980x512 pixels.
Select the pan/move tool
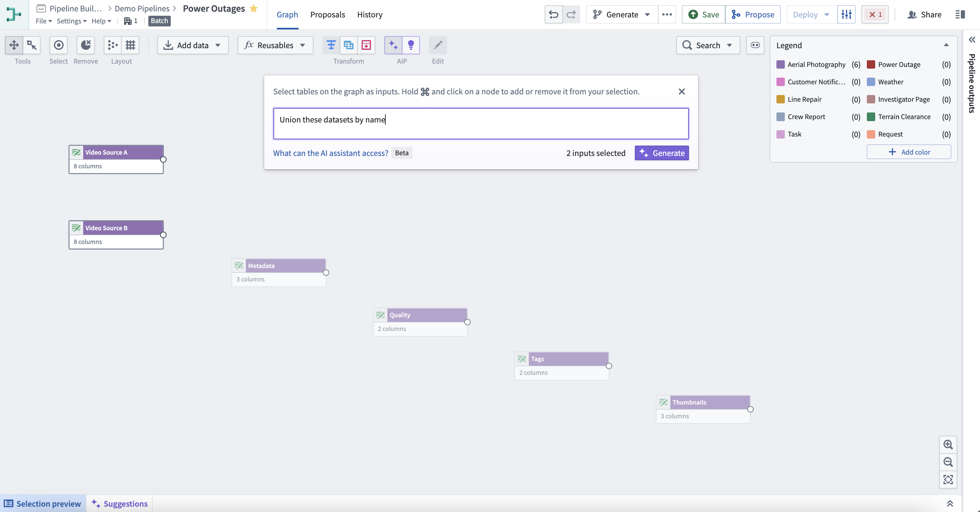point(14,45)
